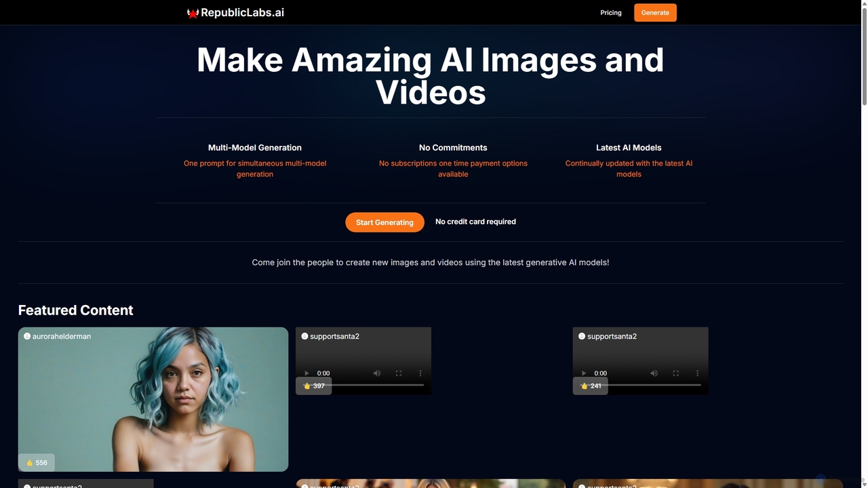
Task: Click aurorahelderman avatar icon
Action: pos(27,336)
